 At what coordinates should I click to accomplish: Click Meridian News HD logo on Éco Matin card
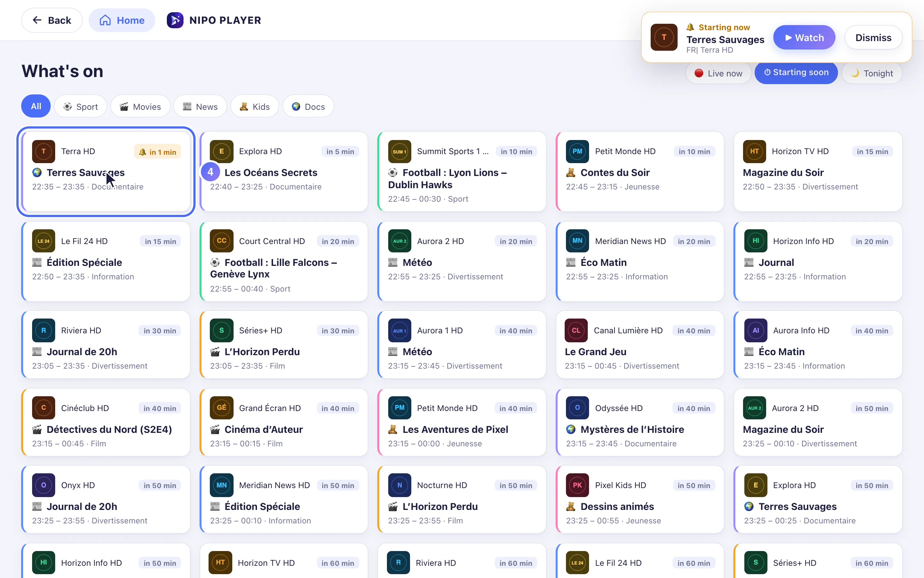[x=577, y=241]
